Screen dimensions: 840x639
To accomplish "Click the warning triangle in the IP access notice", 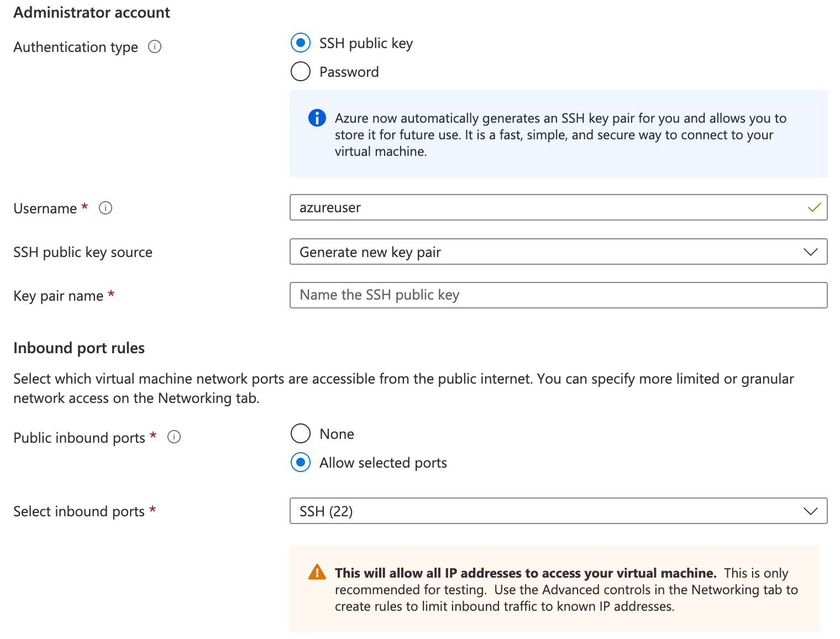I will 317,573.
